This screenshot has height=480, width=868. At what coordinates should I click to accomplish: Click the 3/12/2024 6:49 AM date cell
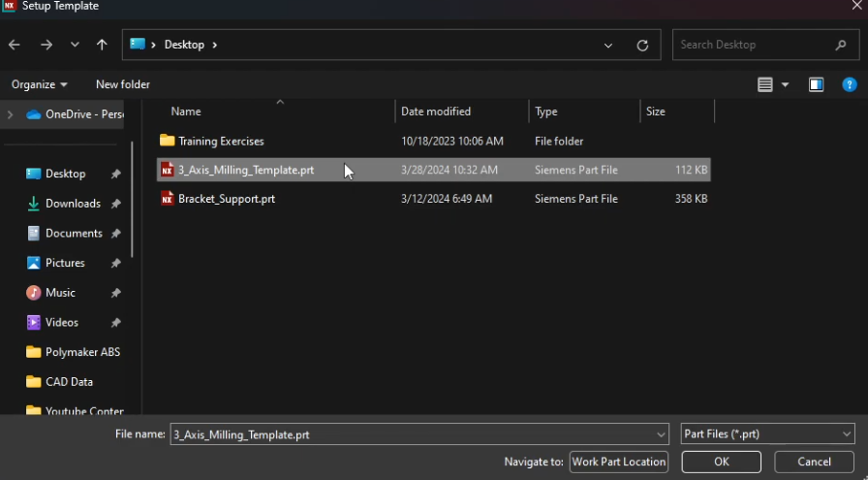[447, 199]
